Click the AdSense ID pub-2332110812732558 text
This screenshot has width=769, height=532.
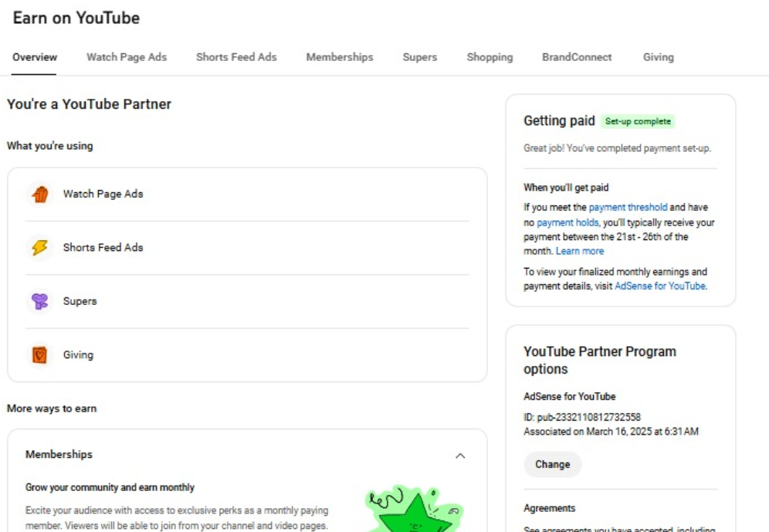(582, 417)
